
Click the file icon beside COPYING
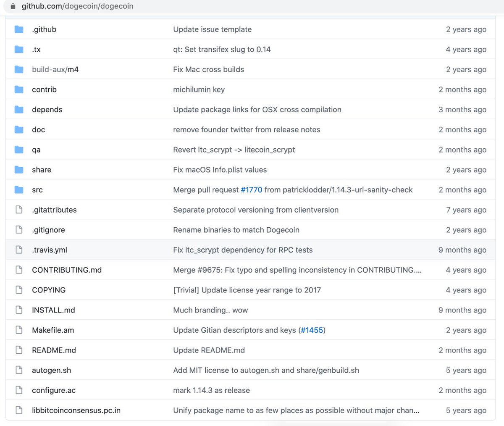[x=19, y=290]
